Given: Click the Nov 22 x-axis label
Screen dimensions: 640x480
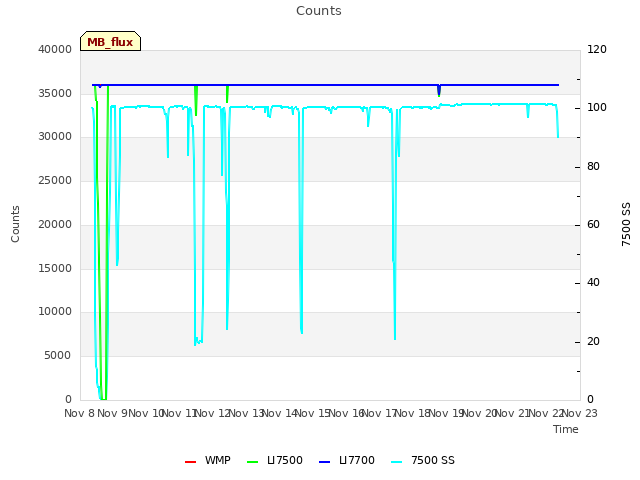Looking at the screenshot, I should (x=546, y=413).
